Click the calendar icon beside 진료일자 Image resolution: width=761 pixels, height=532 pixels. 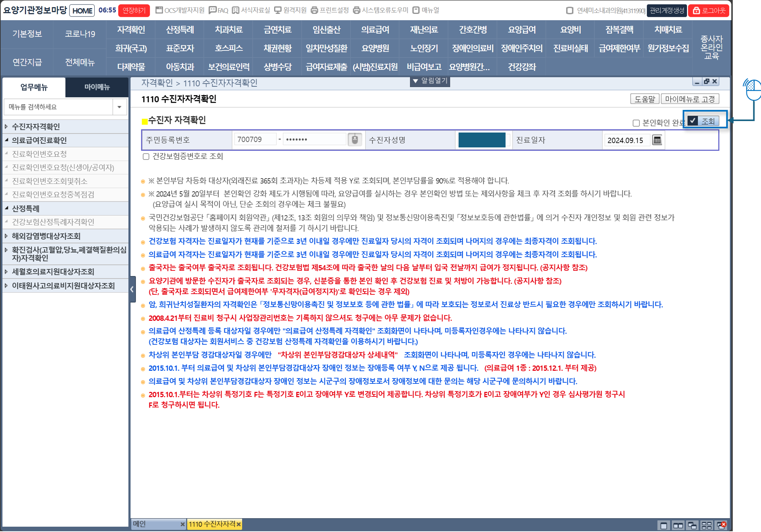click(x=657, y=140)
